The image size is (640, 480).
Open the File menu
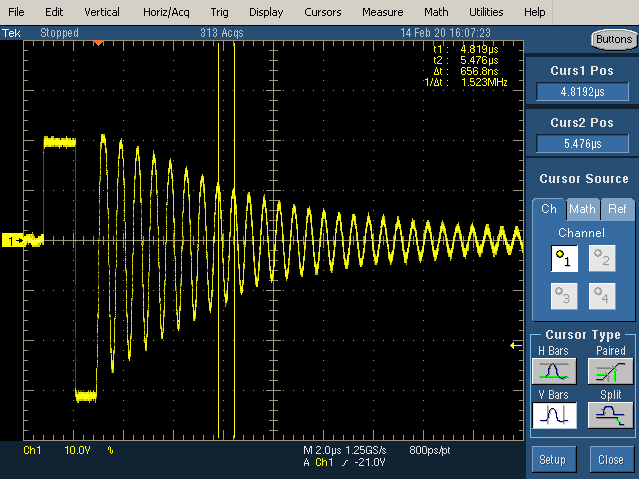click(x=16, y=12)
